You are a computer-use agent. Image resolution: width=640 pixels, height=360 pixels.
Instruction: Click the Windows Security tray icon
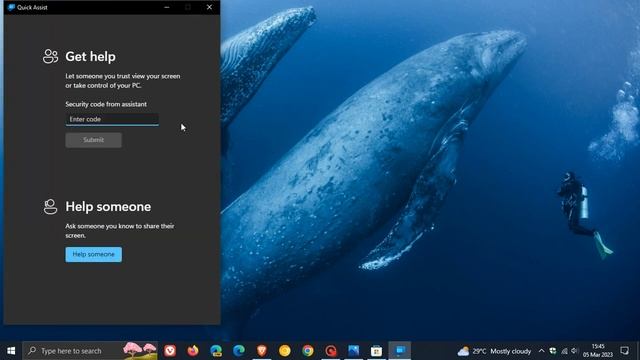(553, 351)
